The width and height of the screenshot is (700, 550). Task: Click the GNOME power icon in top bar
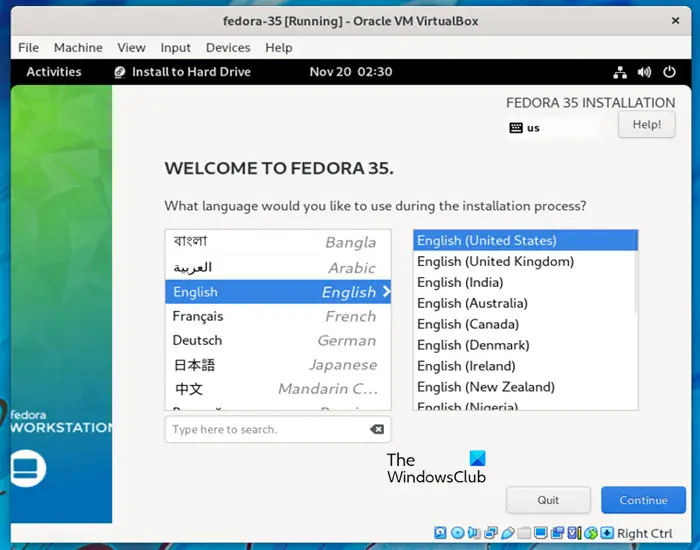point(669,72)
